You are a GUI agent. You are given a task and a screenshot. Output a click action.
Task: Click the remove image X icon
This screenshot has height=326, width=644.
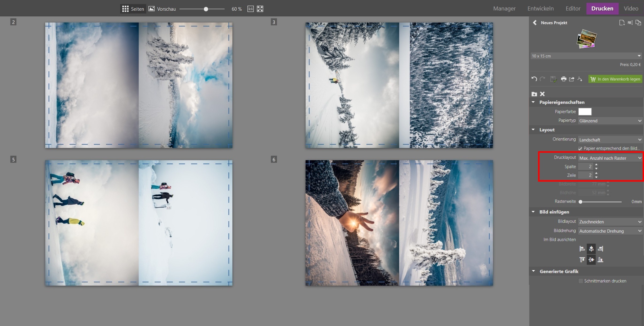tap(542, 94)
